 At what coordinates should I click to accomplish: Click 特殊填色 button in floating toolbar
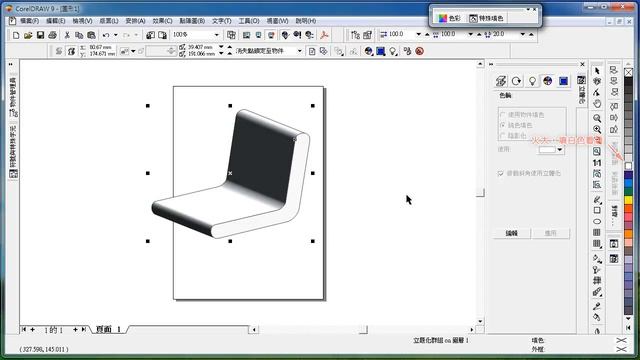tap(486, 18)
